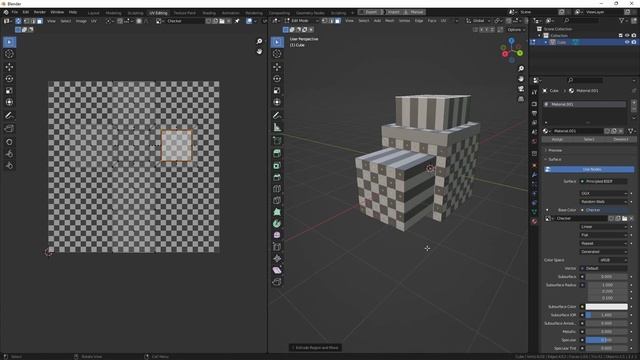Image resolution: width=640 pixels, height=360 pixels.
Task: Open Material properties tab icon
Action: point(534,221)
